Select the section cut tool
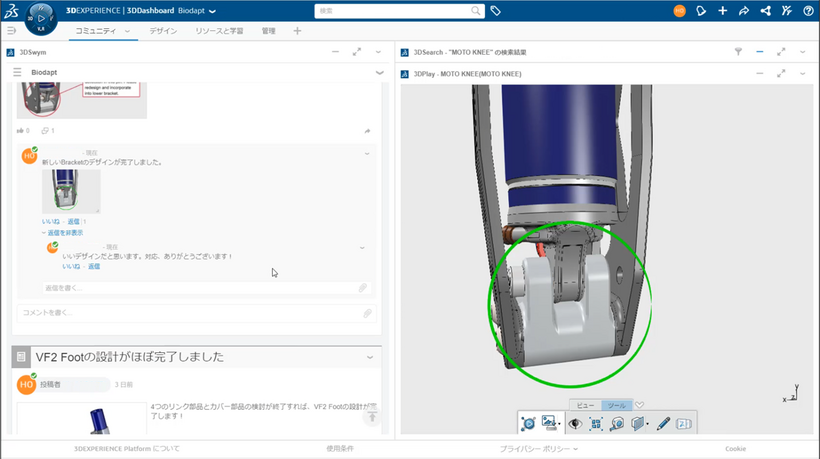This screenshot has height=459, width=820. pos(637,423)
